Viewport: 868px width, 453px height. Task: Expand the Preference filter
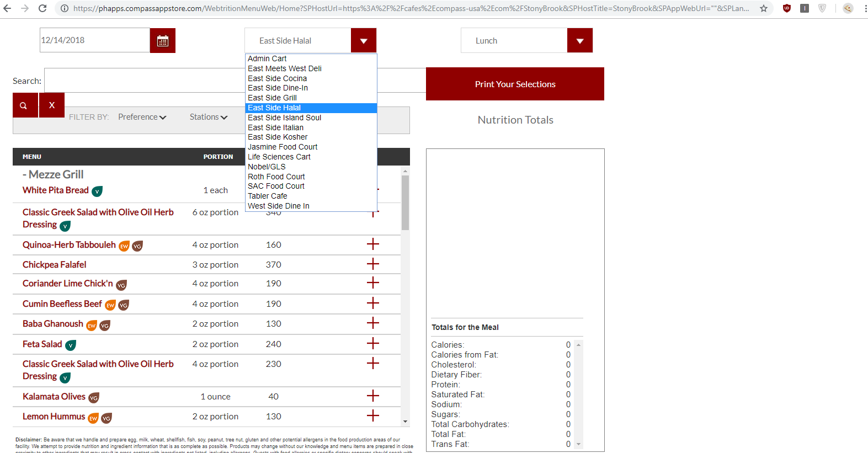tap(142, 117)
